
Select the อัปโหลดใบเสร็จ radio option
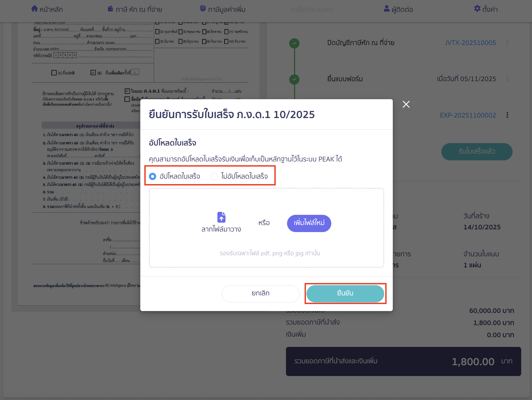click(153, 176)
